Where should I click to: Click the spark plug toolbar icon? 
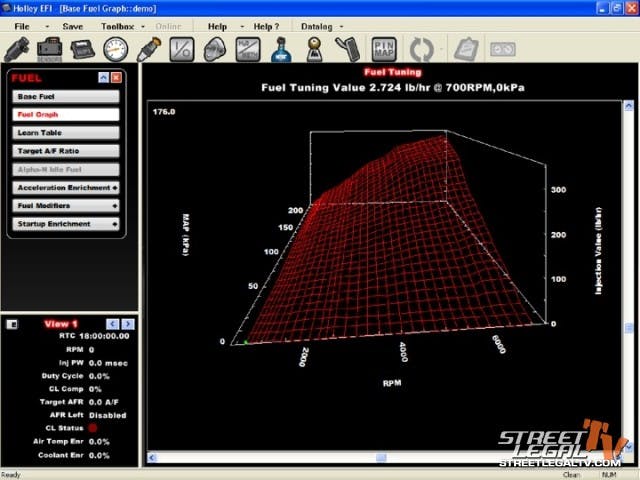17,48
